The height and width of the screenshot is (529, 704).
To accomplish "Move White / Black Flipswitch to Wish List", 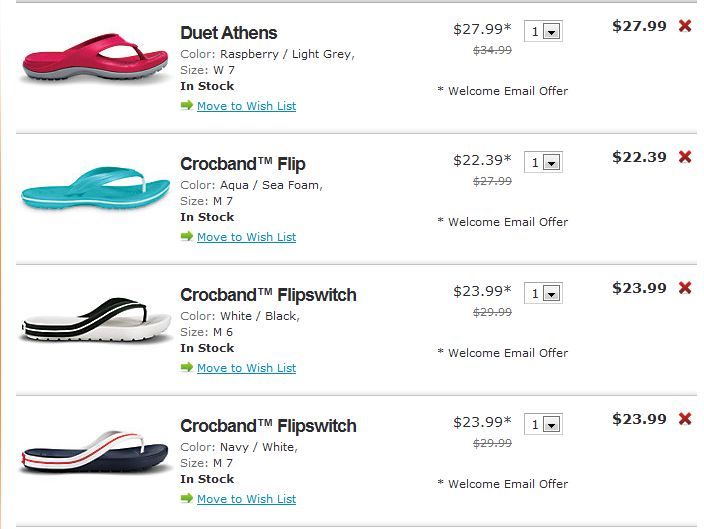I will (x=246, y=368).
